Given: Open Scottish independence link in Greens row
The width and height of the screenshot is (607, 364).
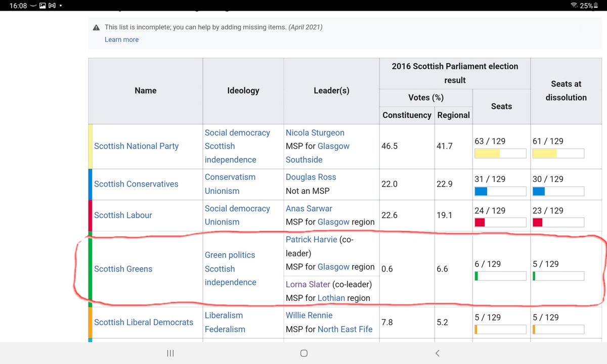Looking at the screenshot, I should [230, 276].
